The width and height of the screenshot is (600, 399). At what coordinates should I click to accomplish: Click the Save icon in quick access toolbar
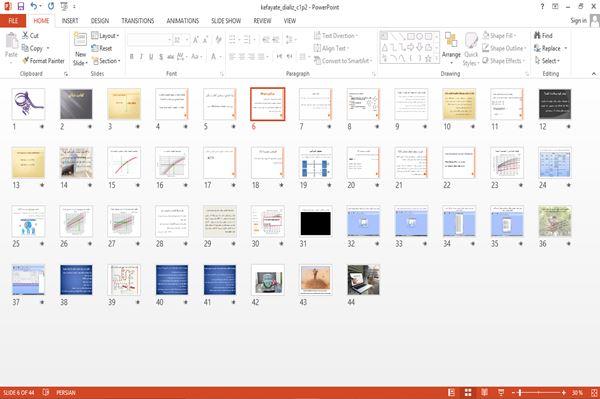tap(21, 7)
